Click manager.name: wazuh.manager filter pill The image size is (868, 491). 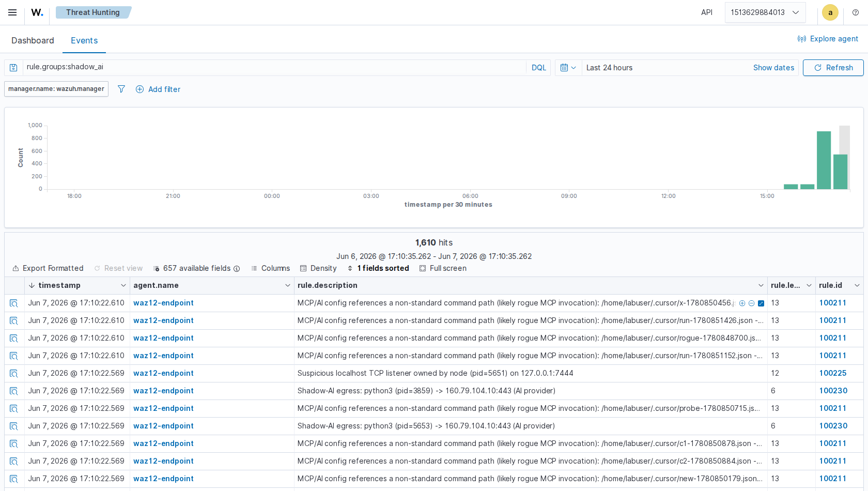(56, 89)
